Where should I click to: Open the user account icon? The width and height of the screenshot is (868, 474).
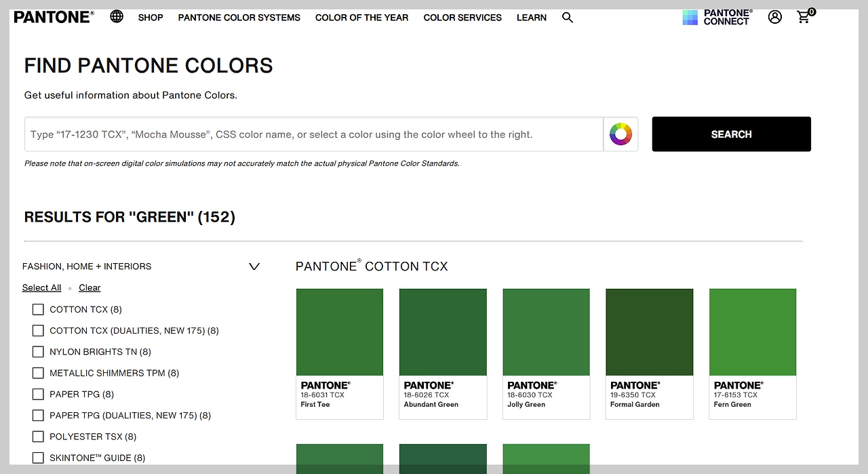pos(775,17)
